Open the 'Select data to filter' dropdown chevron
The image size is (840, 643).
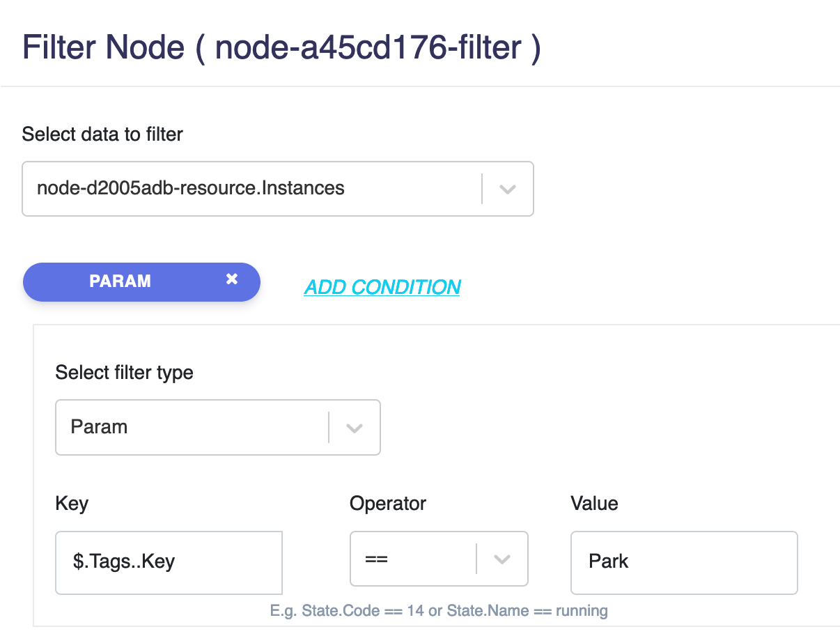[507, 189]
